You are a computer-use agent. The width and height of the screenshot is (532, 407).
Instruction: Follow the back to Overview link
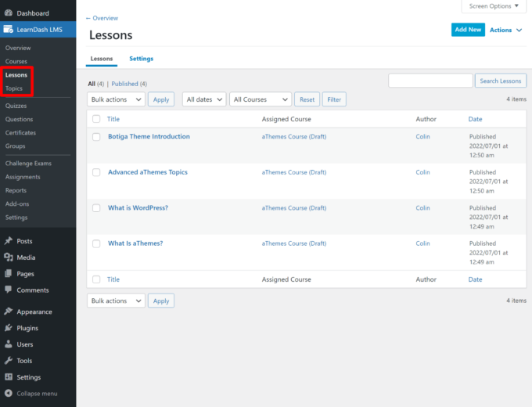pyautogui.click(x=102, y=18)
